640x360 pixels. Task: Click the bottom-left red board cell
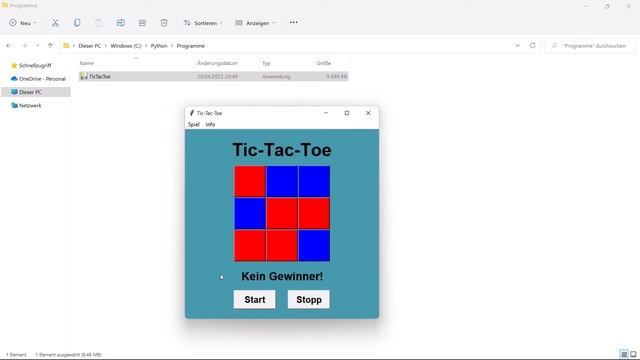pyautogui.click(x=250, y=245)
